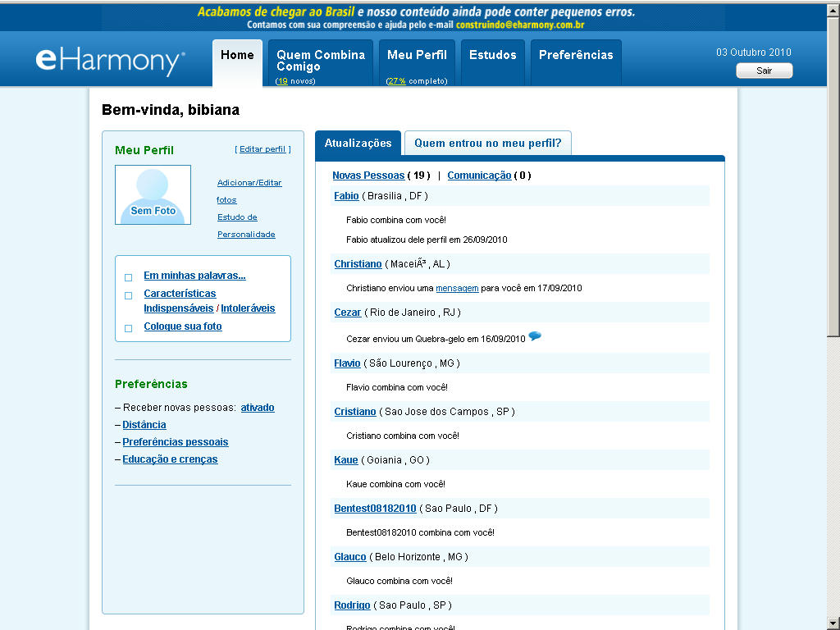840x630 pixels.
Task: Click the Preferências sidebar heading
Action: (151, 384)
